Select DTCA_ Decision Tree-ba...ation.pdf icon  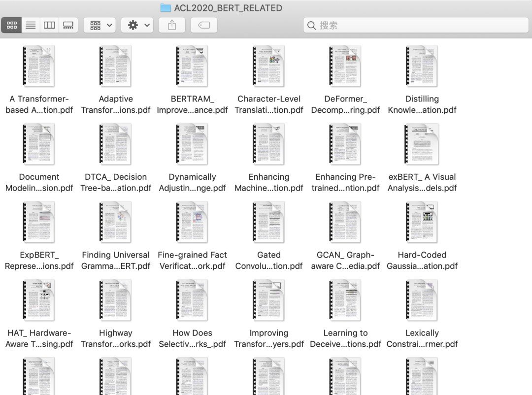[x=115, y=144]
